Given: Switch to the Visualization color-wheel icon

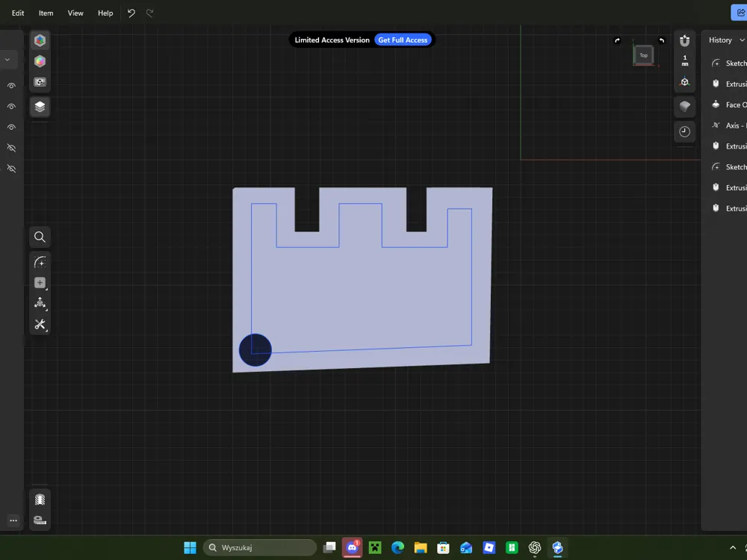Looking at the screenshot, I should click(x=40, y=61).
